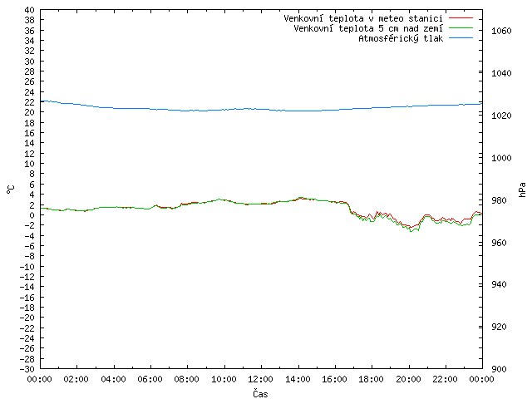The width and height of the screenshot is (532, 399).
Task: Click the −30 °C axis label
Action: click(27, 369)
